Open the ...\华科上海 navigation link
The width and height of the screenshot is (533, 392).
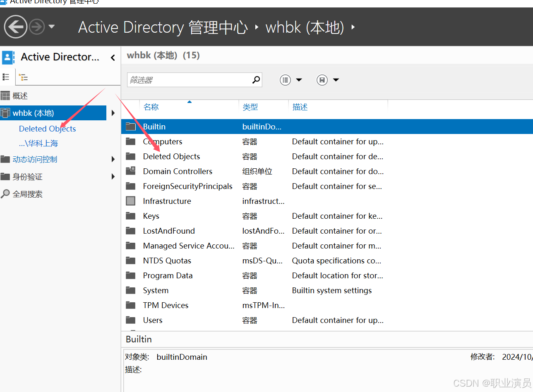38,143
